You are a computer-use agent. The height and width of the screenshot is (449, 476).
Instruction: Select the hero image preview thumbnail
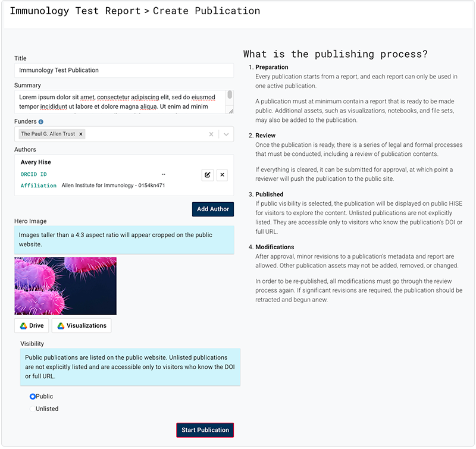[x=65, y=285]
